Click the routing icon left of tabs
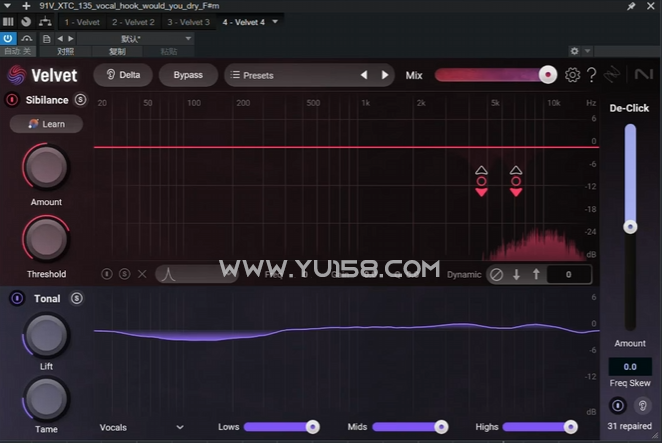Viewport: 662px width, 443px height. pos(45,22)
